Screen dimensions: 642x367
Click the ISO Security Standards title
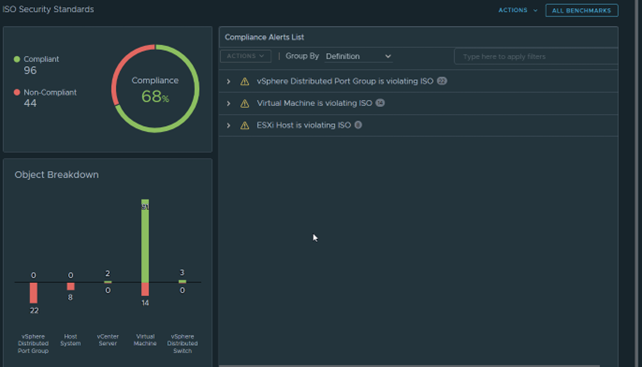point(48,9)
